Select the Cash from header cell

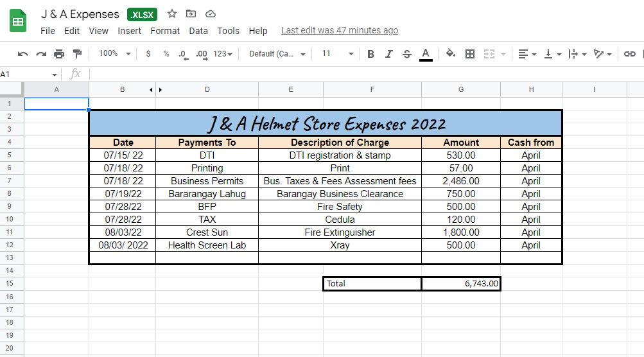(x=531, y=143)
